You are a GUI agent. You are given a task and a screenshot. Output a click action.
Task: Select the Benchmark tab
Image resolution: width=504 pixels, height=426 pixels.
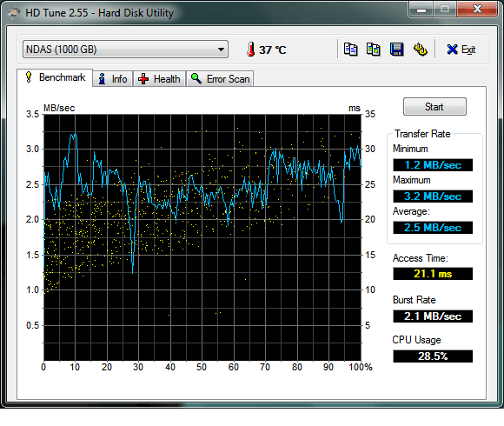coord(55,77)
